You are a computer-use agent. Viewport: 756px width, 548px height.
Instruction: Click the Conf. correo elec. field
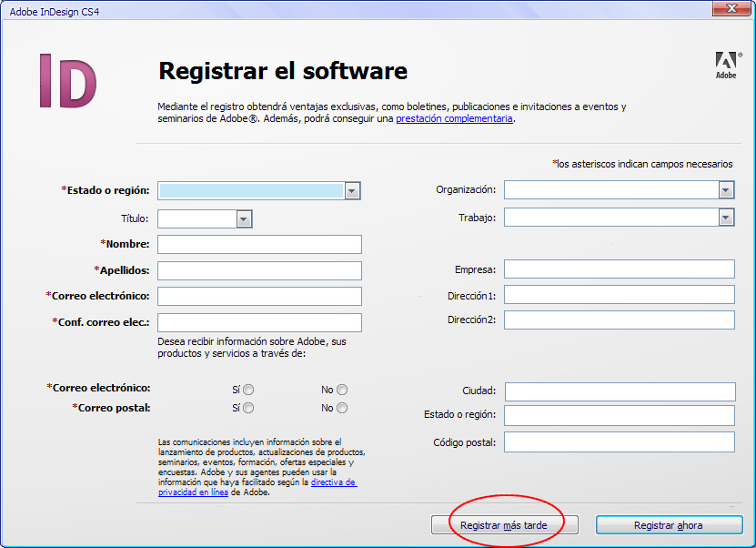click(x=259, y=323)
